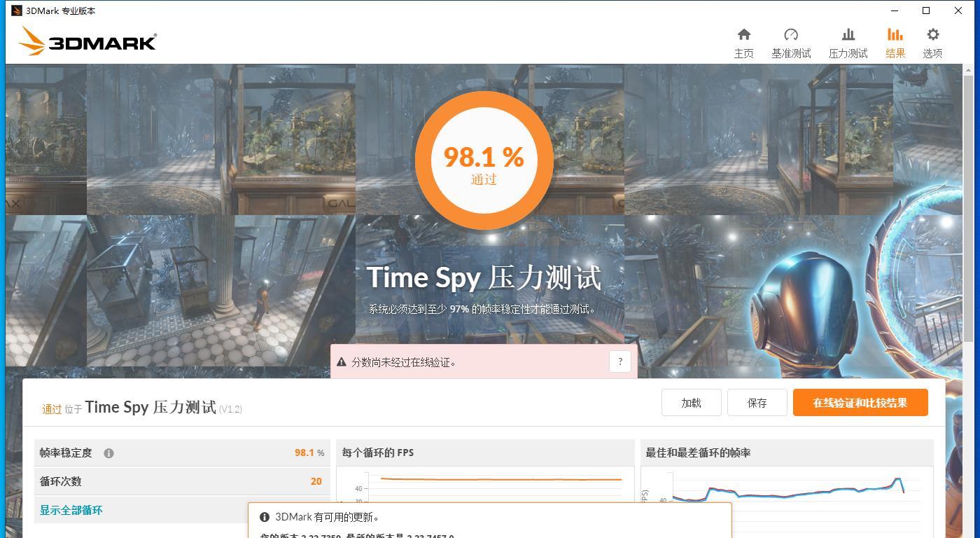
Task: Click the 98.1% circular progress ring
Action: click(483, 160)
